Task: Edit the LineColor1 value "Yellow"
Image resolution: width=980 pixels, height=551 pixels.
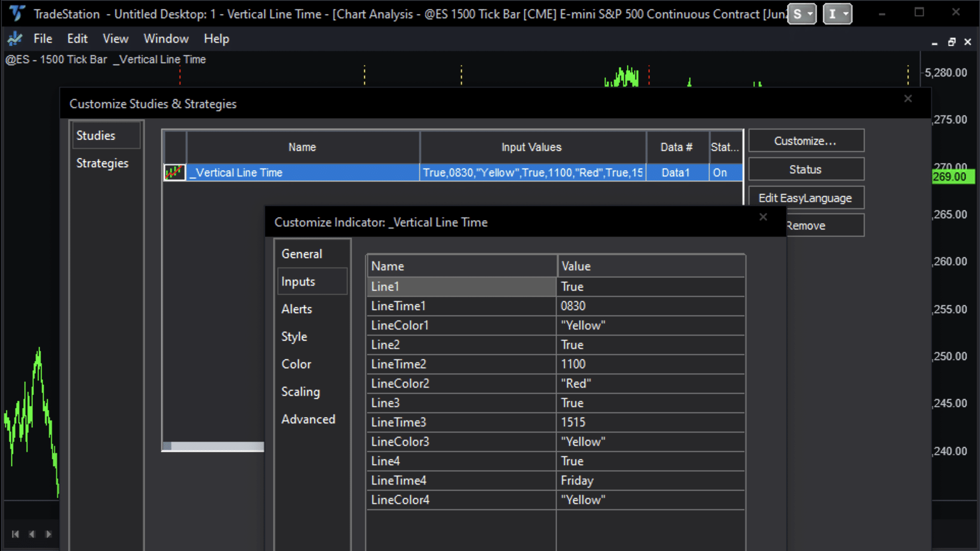Action: [651, 325]
